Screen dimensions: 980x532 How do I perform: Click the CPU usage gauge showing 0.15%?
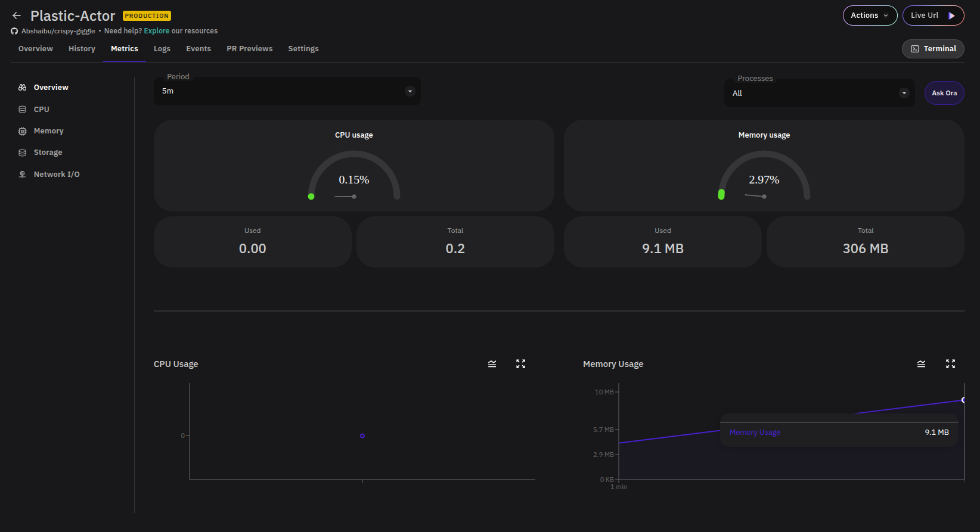point(354,176)
